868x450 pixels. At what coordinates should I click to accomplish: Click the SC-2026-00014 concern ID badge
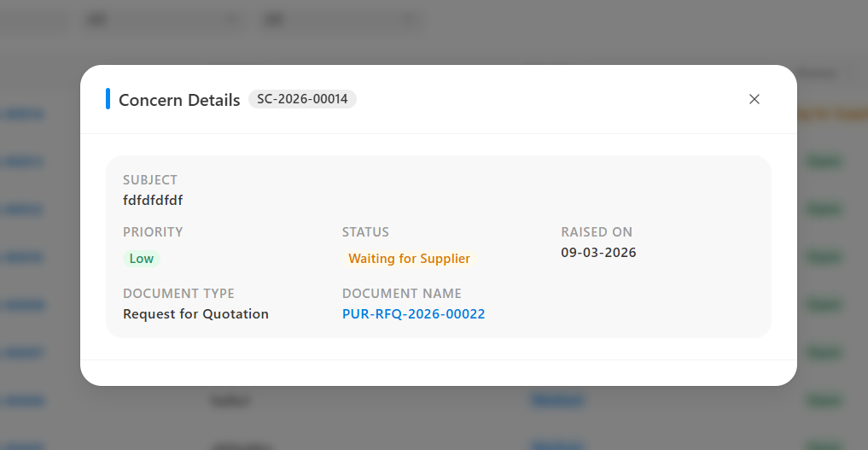click(302, 99)
